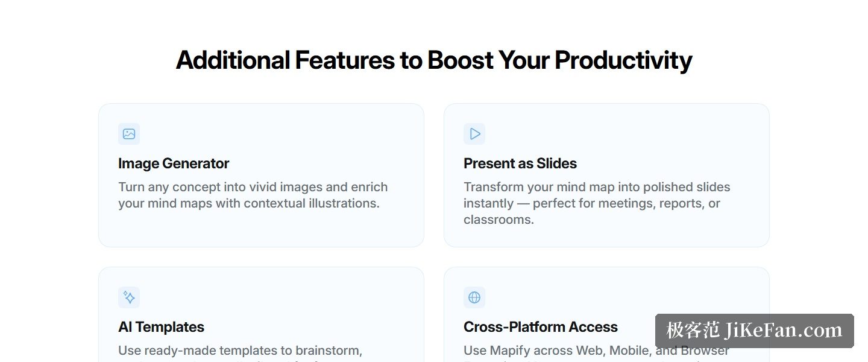Viewport: 868px width, 362px height.
Task: Click the Present as Slides play icon
Action: click(474, 134)
